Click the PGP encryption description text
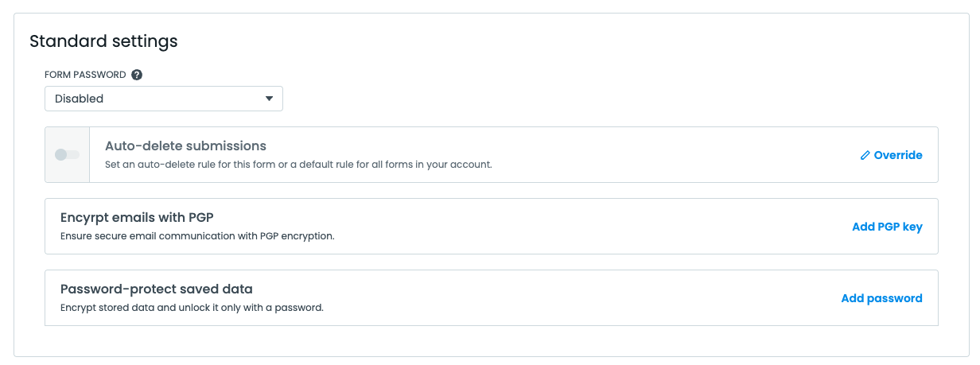Viewport: 980px width, 365px height. [x=197, y=236]
